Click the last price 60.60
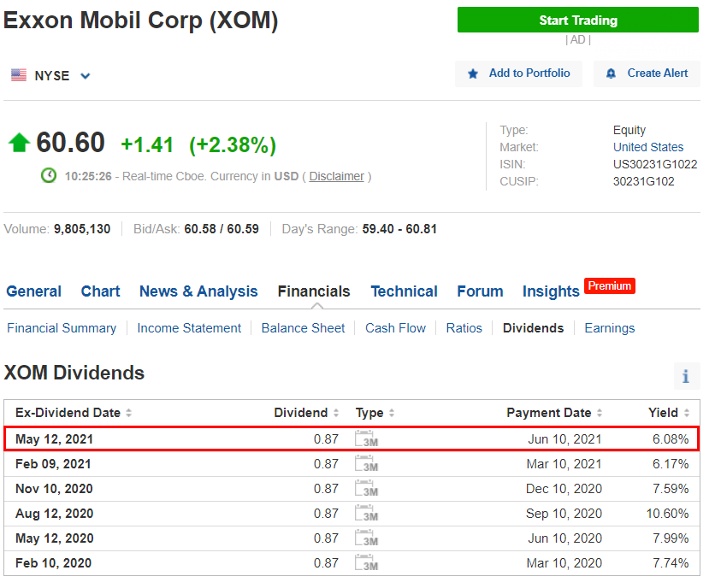 70,142
